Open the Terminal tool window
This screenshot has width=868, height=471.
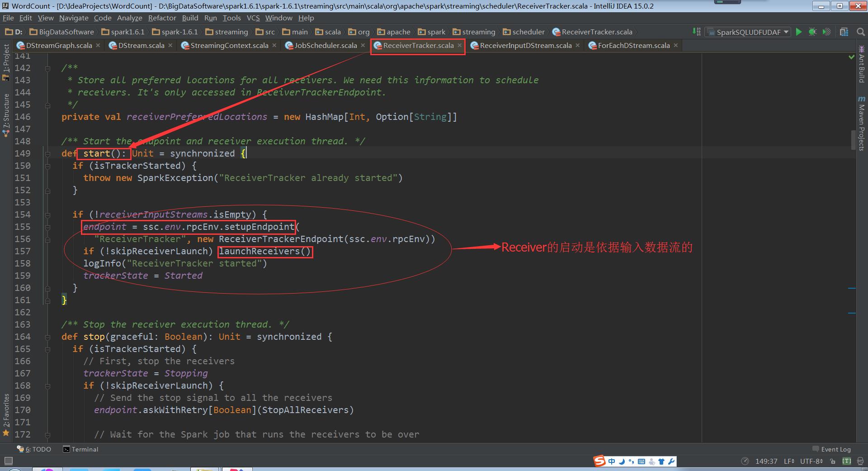coord(80,449)
